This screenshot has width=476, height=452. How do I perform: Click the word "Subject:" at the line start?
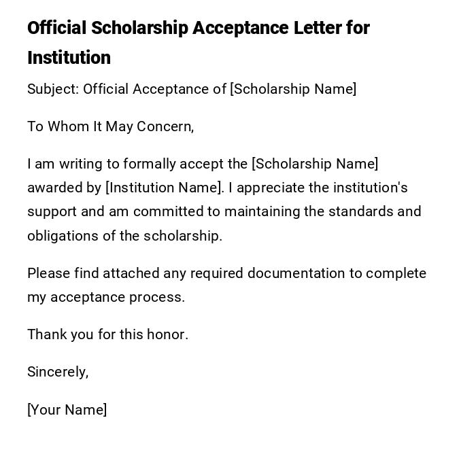point(53,89)
